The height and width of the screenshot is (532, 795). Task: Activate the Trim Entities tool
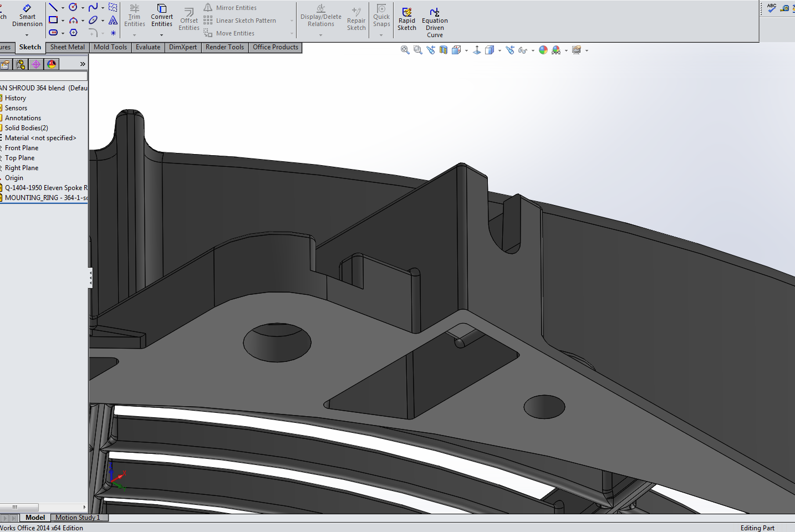tap(134, 17)
